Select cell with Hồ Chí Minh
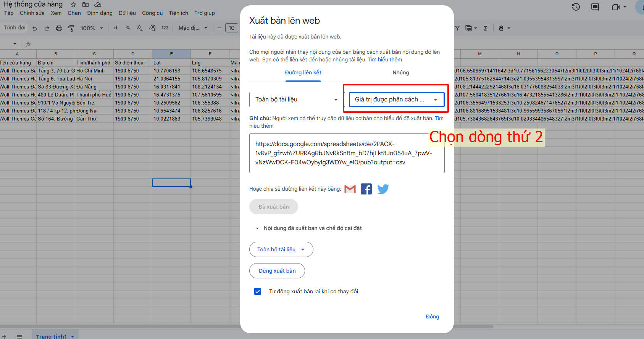This screenshot has height=339, width=644. coord(94,71)
